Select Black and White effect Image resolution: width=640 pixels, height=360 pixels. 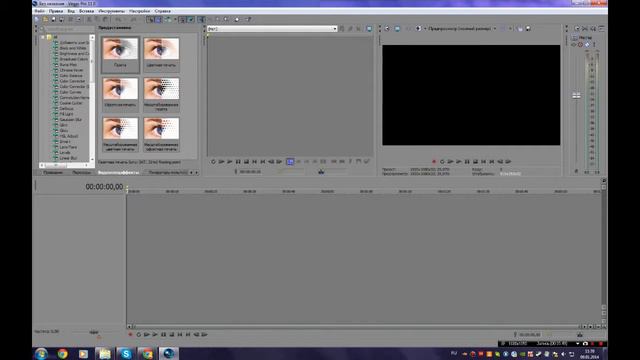(73, 48)
